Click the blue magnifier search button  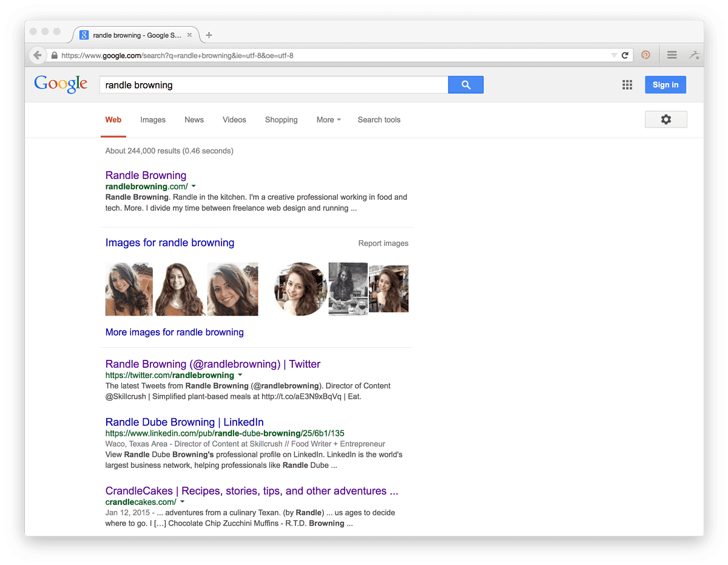pos(465,85)
